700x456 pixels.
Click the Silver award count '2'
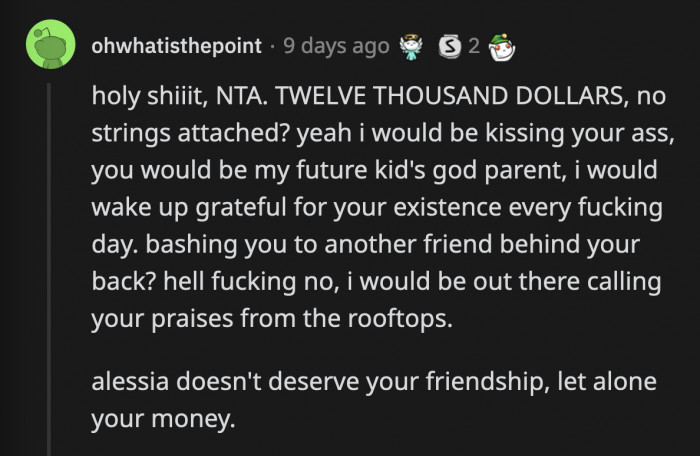[x=473, y=45]
